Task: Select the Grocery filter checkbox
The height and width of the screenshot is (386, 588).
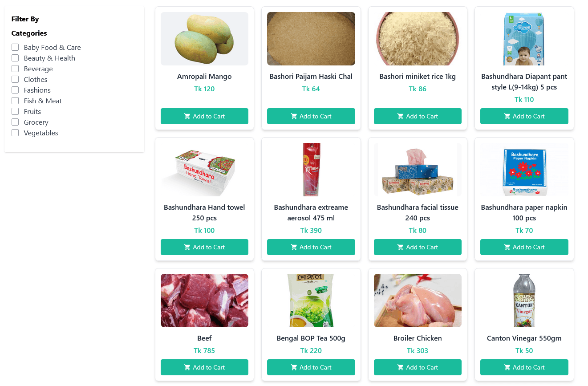Action: (15, 122)
